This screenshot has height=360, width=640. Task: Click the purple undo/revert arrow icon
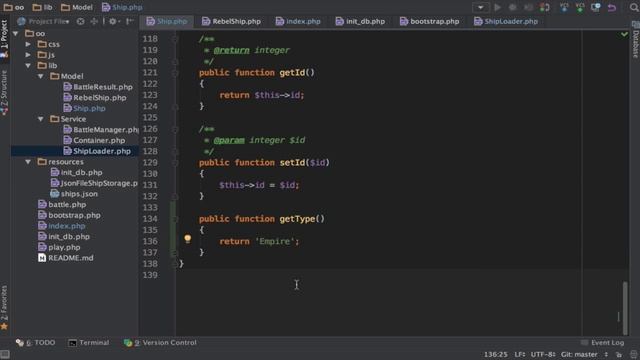tap(611, 7)
